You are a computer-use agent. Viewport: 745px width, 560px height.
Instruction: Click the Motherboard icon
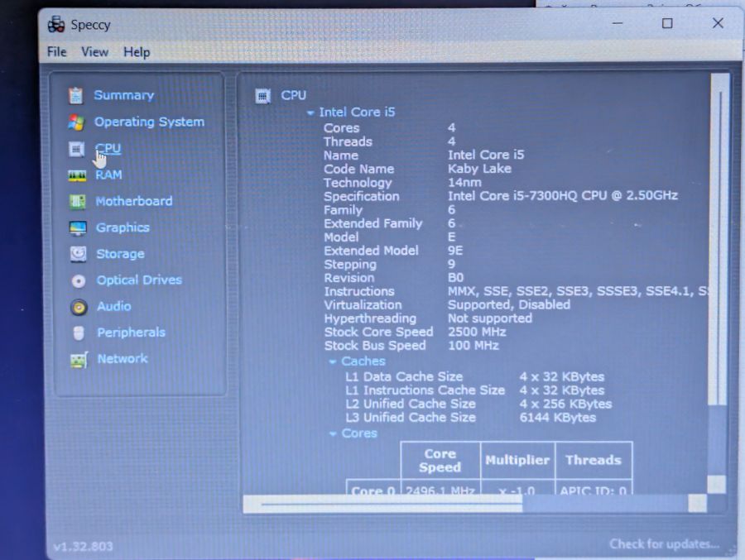(78, 202)
